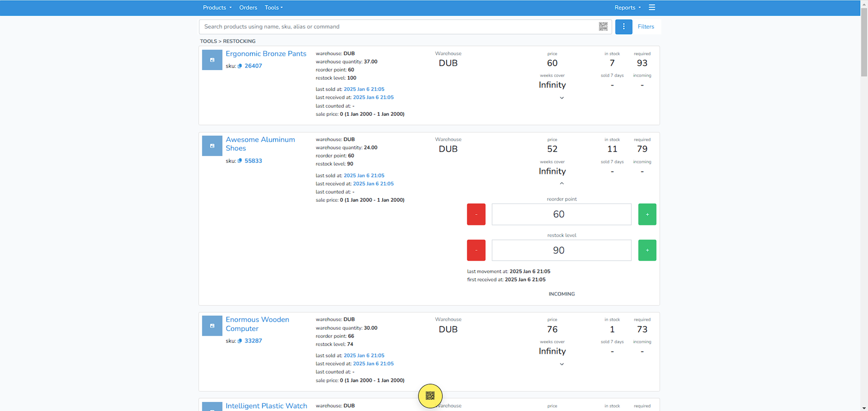Viewport: 868px width, 411px height.
Task: Open the Filters link
Action: pos(645,27)
